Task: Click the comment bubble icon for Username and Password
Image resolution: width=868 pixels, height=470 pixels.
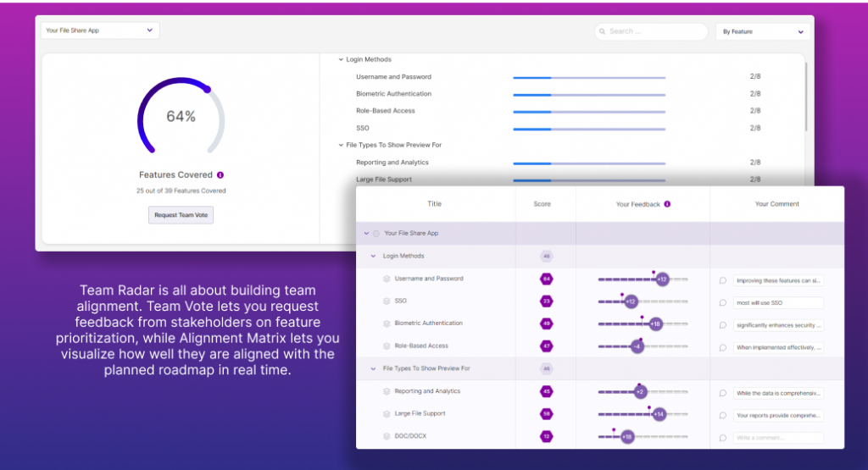Action: (723, 280)
